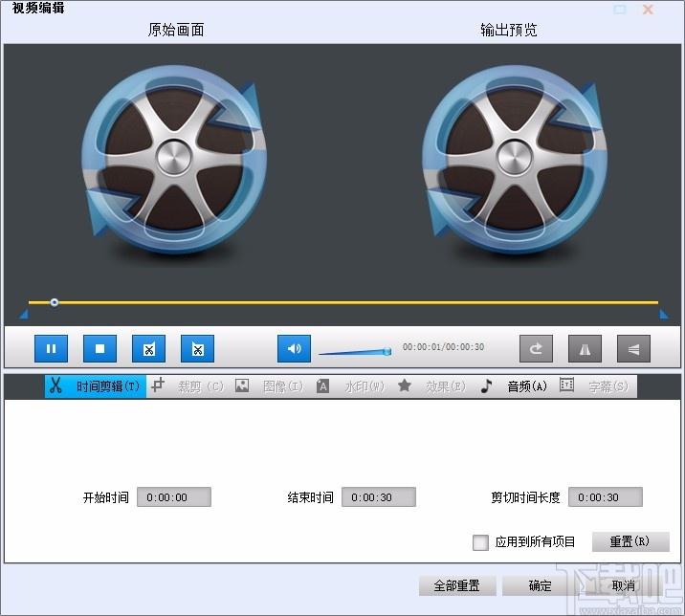The height and width of the screenshot is (616, 685).
Task: Click the 重置(R) reset button
Action: pos(630,541)
